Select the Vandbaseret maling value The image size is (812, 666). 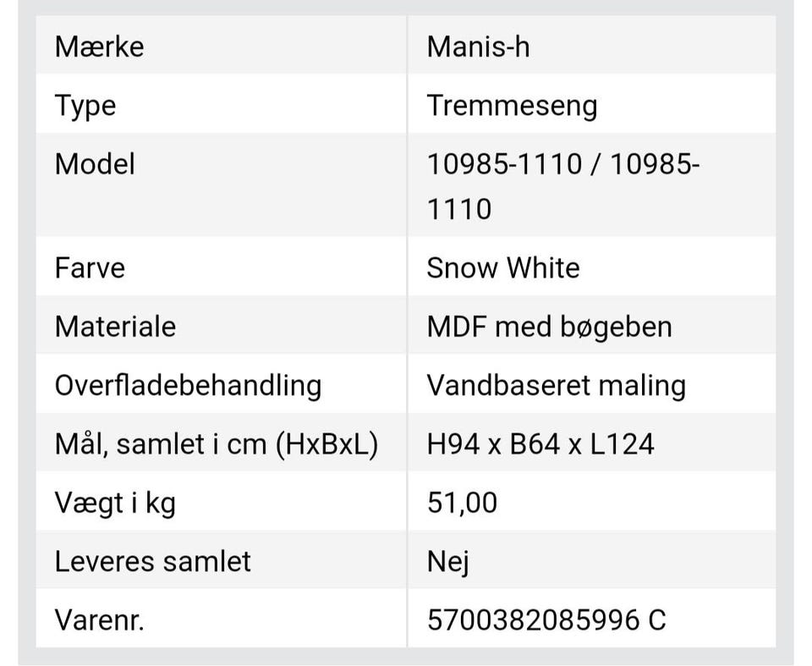(x=556, y=386)
